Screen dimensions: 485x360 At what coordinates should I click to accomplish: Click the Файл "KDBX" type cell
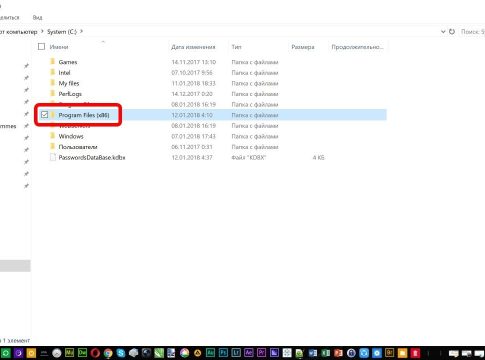pos(249,158)
